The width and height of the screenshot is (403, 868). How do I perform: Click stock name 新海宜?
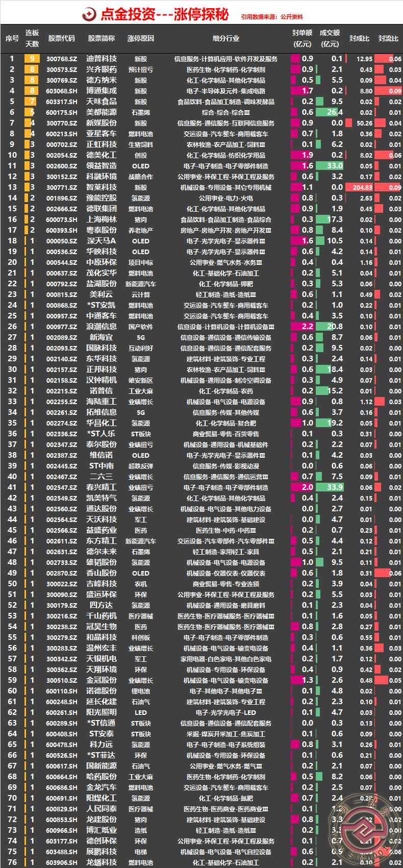[102, 337]
